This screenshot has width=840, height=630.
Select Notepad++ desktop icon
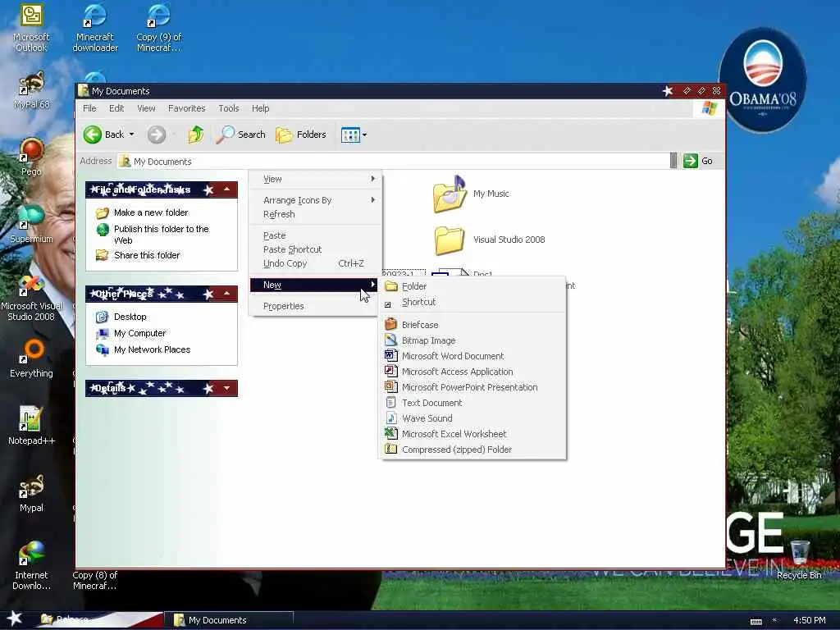tap(31, 426)
